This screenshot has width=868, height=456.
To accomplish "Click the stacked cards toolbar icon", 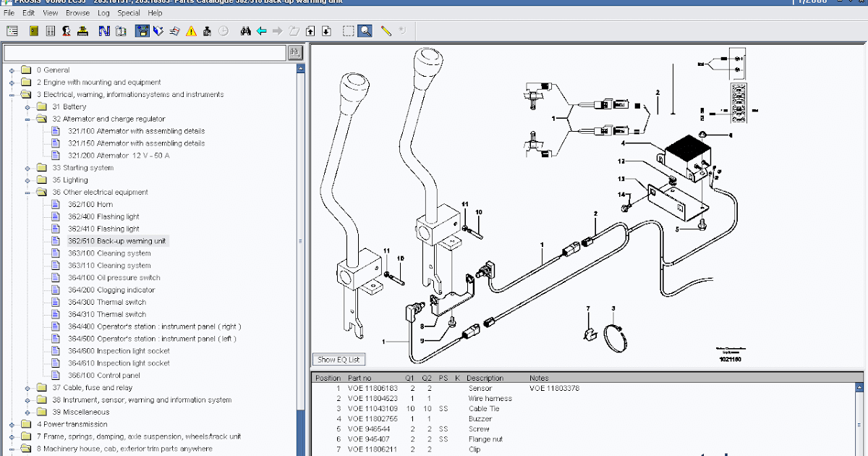I will click(174, 31).
